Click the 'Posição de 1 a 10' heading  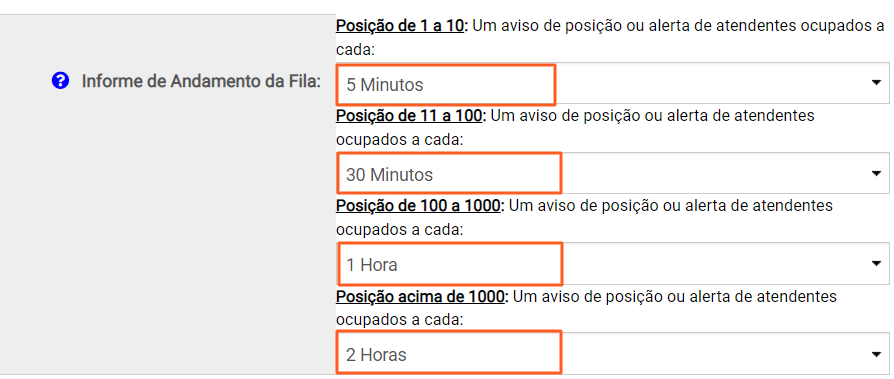click(399, 26)
